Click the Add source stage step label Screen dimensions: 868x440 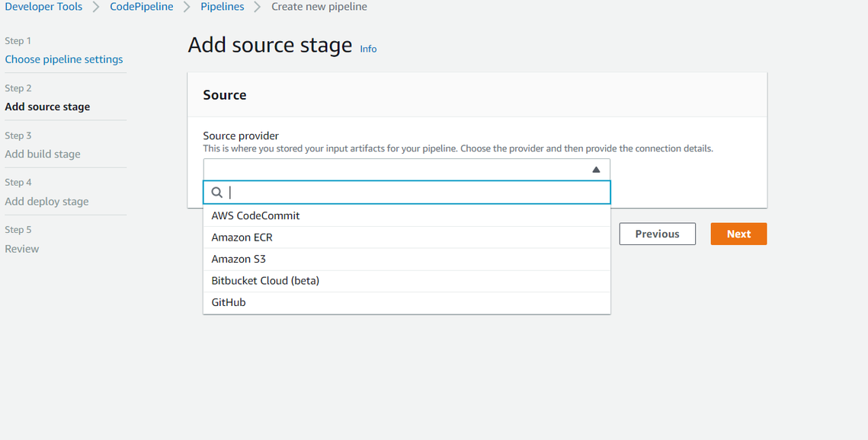click(x=47, y=107)
